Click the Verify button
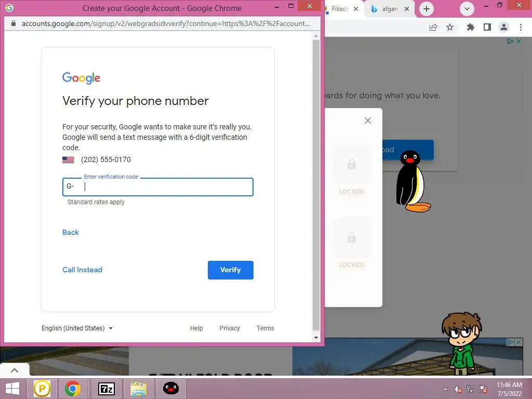 tap(230, 270)
